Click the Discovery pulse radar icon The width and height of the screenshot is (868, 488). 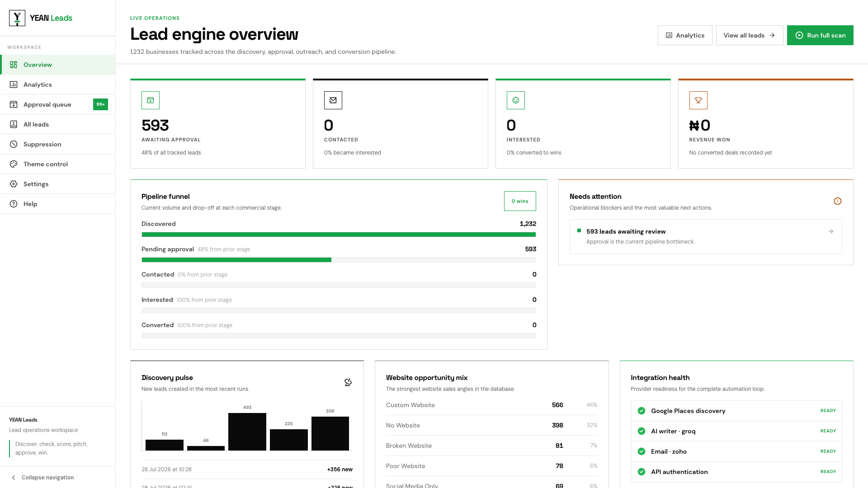pyautogui.click(x=348, y=382)
